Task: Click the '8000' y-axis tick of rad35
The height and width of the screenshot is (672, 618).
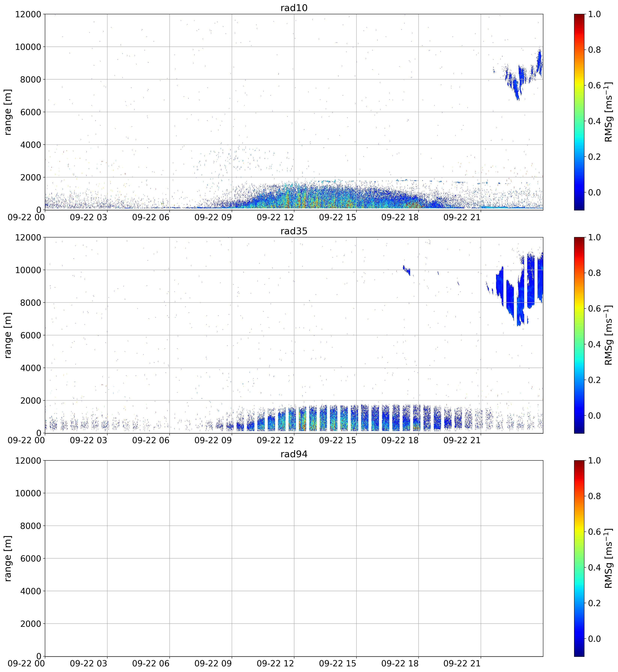Action: [x=30, y=303]
